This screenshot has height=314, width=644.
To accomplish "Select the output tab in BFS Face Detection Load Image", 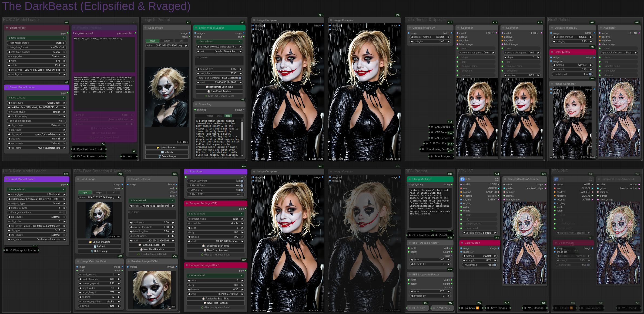I will pos(99,192).
